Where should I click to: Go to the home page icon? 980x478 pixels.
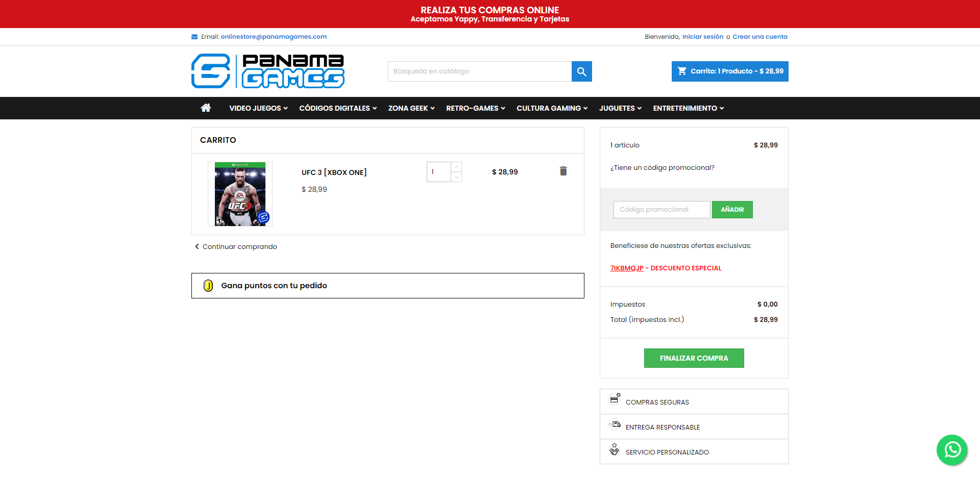(206, 108)
